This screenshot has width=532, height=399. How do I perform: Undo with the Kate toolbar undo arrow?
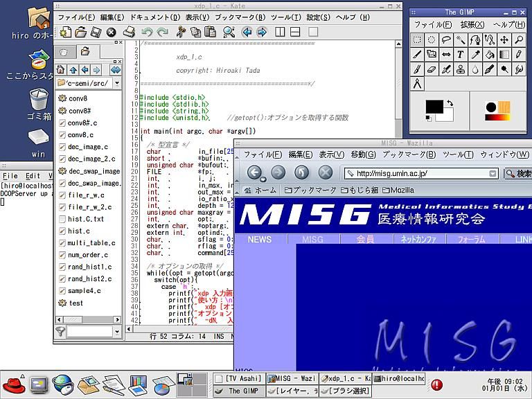click(147, 33)
